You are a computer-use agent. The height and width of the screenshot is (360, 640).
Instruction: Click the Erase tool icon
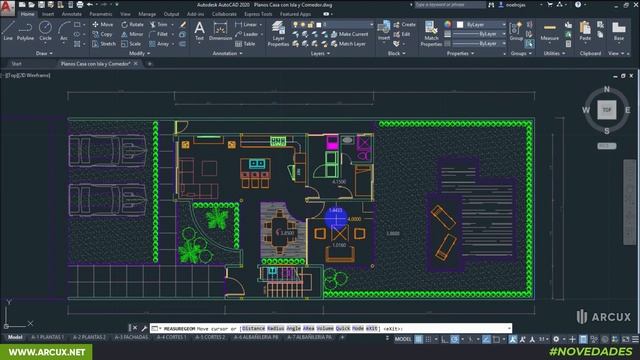[x=183, y=24]
